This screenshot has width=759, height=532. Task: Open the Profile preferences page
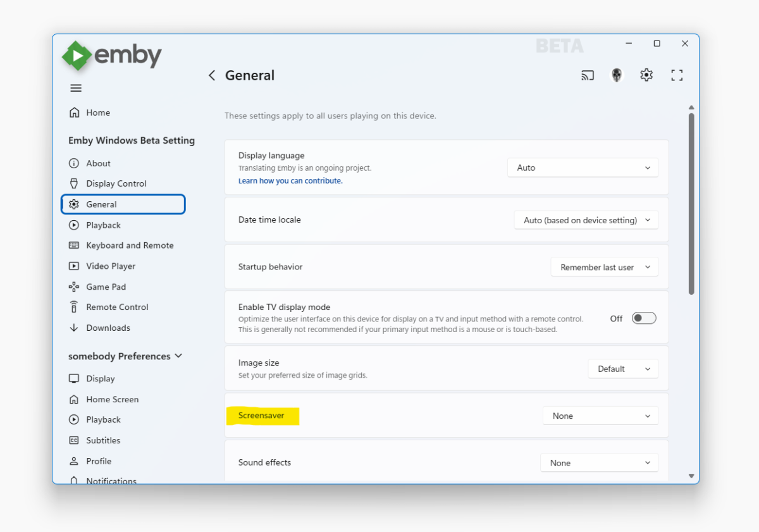[x=123, y=461]
